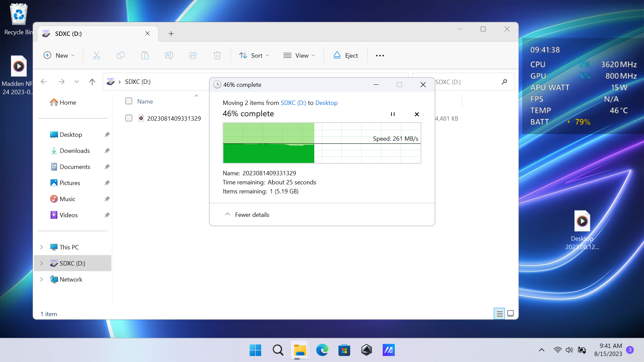Click the Share icon in toolbar

point(193,55)
